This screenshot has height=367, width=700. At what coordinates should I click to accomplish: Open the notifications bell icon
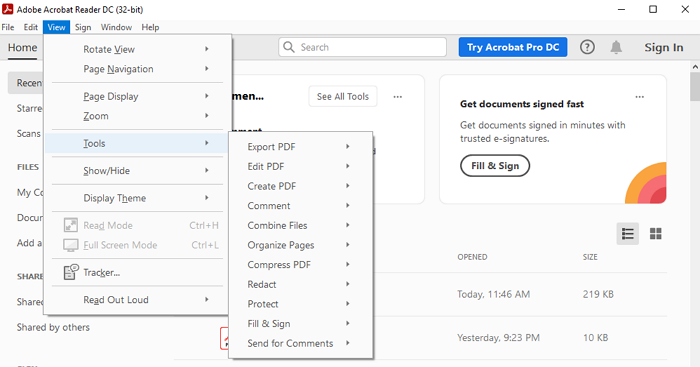[x=616, y=47]
